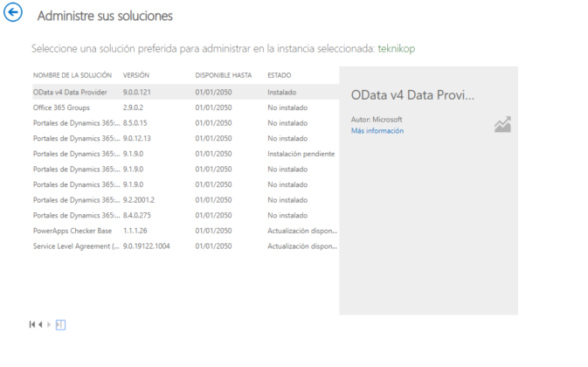Viewport: 588px width, 367px height.
Task: Click the version cell 2.9.0.2
Action: pyautogui.click(x=133, y=107)
